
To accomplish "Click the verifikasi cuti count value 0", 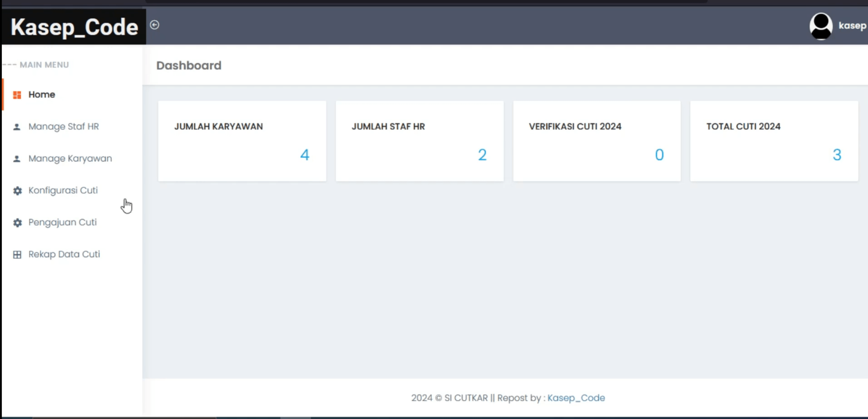I will tap(659, 155).
